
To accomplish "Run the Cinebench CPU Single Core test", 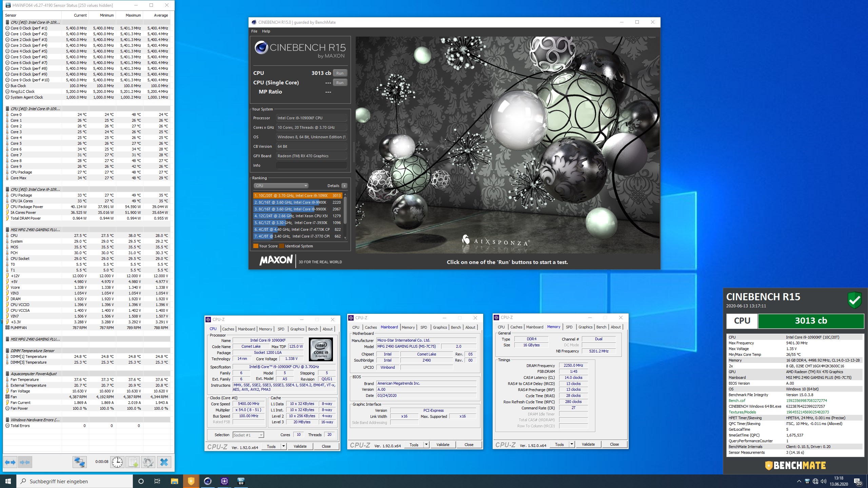I will (x=340, y=83).
